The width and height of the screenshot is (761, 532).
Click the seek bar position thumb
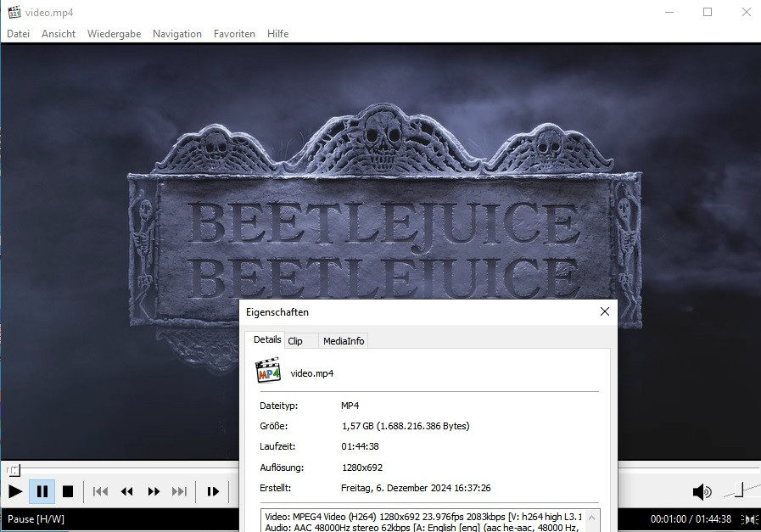[14, 470]
